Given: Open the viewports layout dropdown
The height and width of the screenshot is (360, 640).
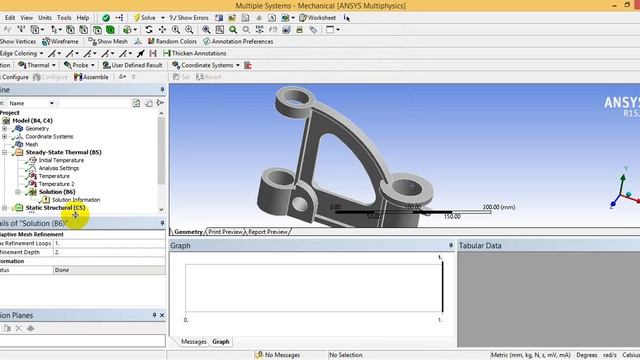Looking at the screenshot, I should [338, 29].
